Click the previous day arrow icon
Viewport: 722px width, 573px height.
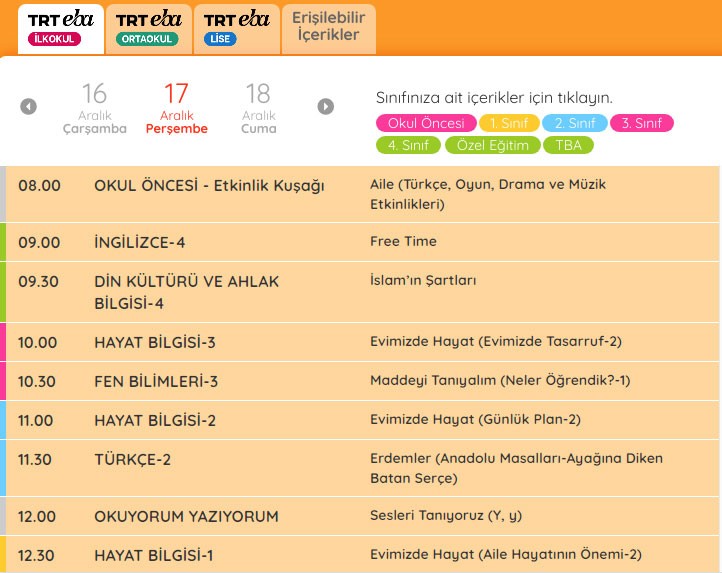point(29,107)
